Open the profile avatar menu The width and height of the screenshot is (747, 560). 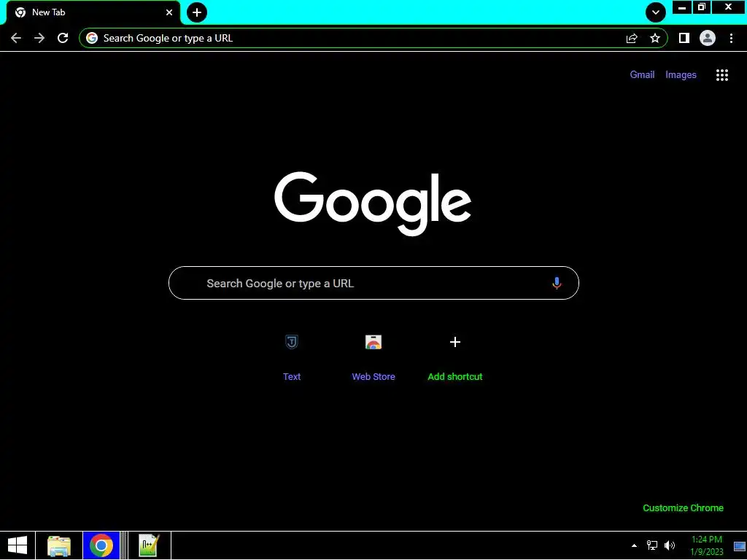pos(708,38)
